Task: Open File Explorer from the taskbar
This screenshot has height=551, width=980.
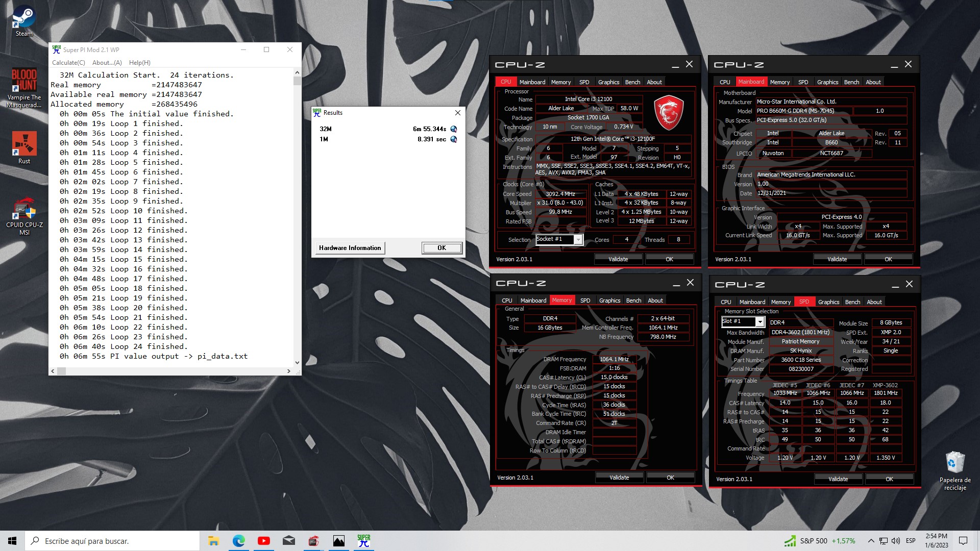Action: [x=213, y=541]
